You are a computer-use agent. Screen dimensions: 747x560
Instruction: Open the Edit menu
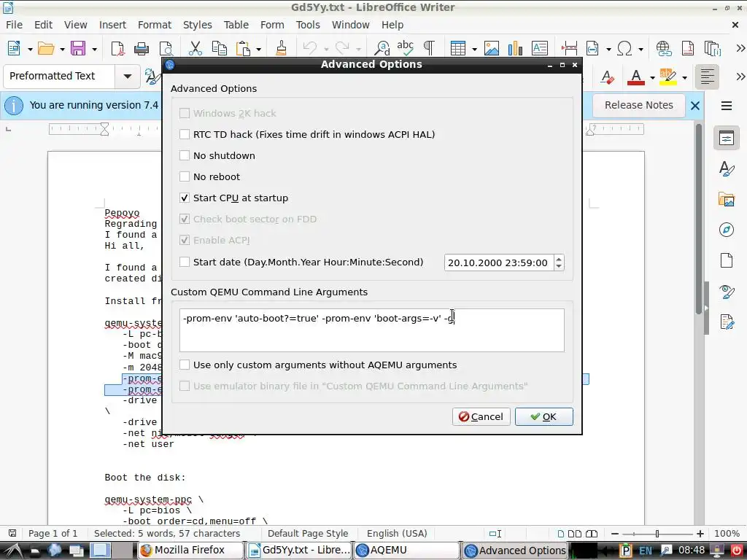pos(43,25)
